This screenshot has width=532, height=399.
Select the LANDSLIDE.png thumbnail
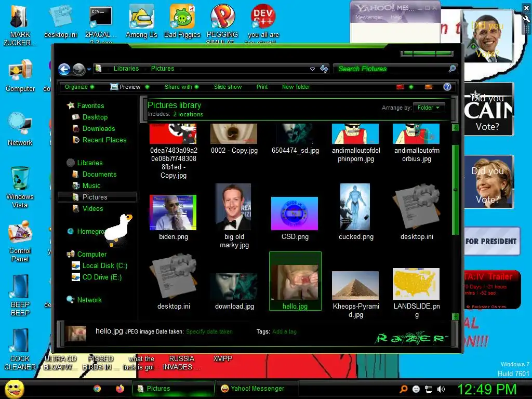pyautogui.click(x=416, y=284)
